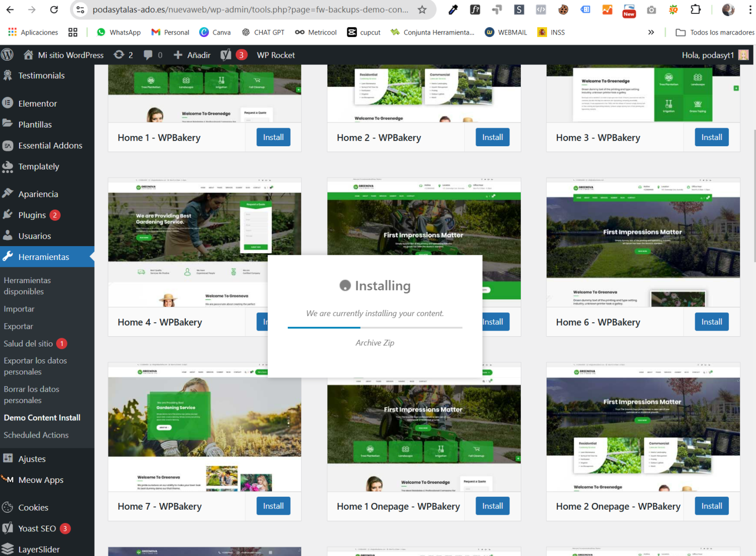Click the Essential Addons sidebar icon
The height and width of the screenshot is (556, 756).
coord(8,145)
